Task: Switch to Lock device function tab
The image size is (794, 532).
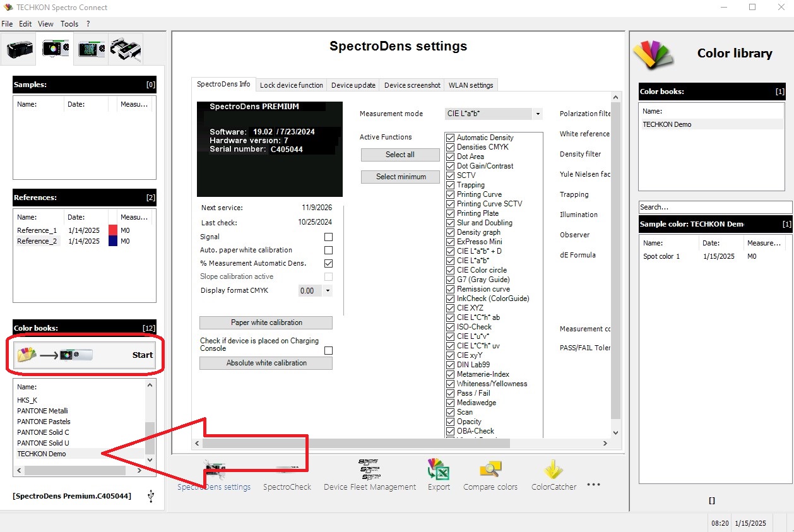Action: point(292,85)
